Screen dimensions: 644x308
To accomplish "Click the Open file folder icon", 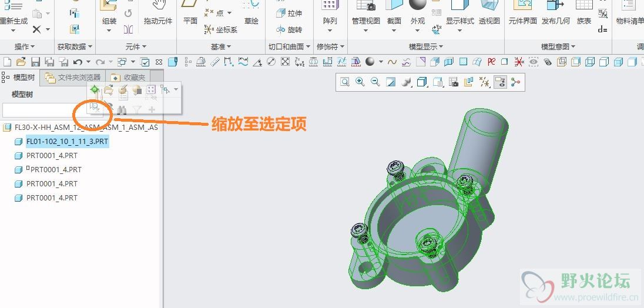I will pos(21,62).
